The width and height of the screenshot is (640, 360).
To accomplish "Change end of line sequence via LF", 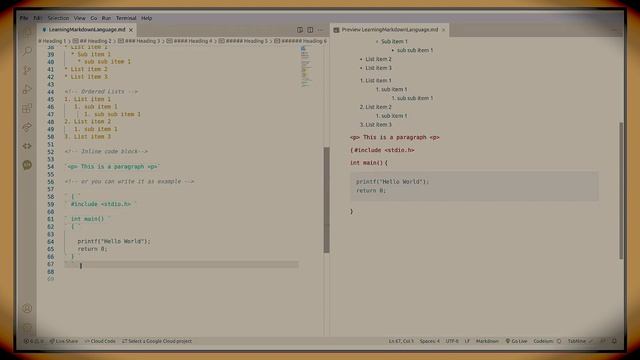I will (x=467, y=341).
